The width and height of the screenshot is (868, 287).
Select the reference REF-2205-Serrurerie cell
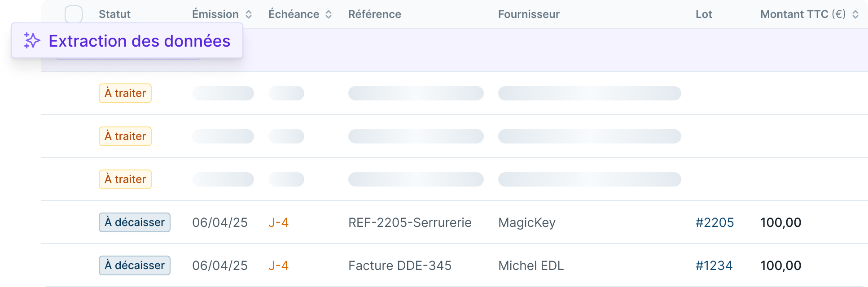pyautogui.click(x=410, y=222)
